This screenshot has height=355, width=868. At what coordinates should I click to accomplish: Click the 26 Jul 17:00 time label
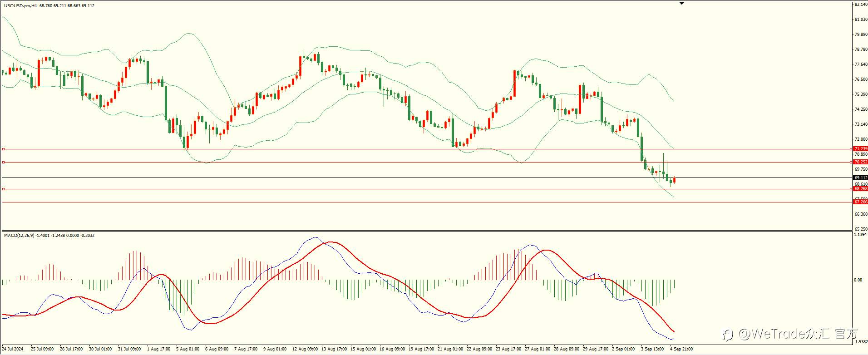click(71, 349)
